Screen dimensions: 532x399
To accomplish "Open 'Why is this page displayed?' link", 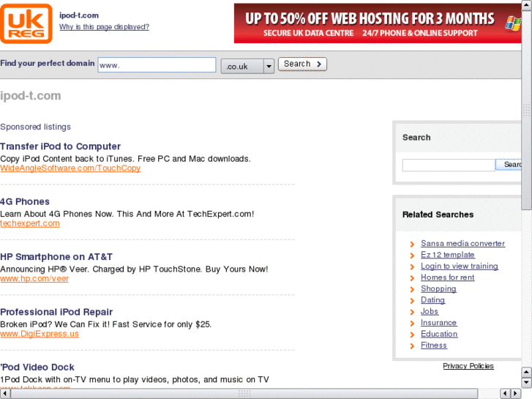I will (x=104, y=27).
